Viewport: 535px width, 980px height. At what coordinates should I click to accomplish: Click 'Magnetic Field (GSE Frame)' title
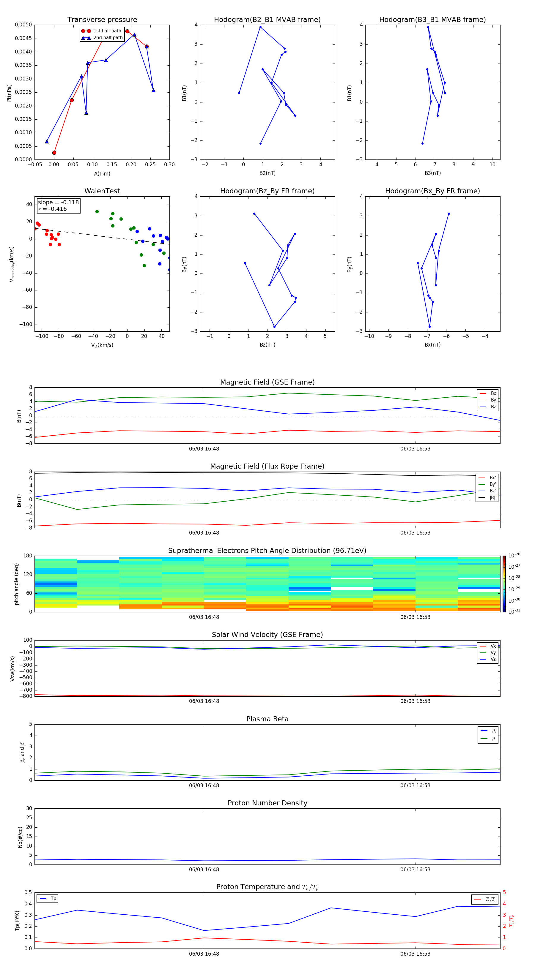click(x=267, y=382)
